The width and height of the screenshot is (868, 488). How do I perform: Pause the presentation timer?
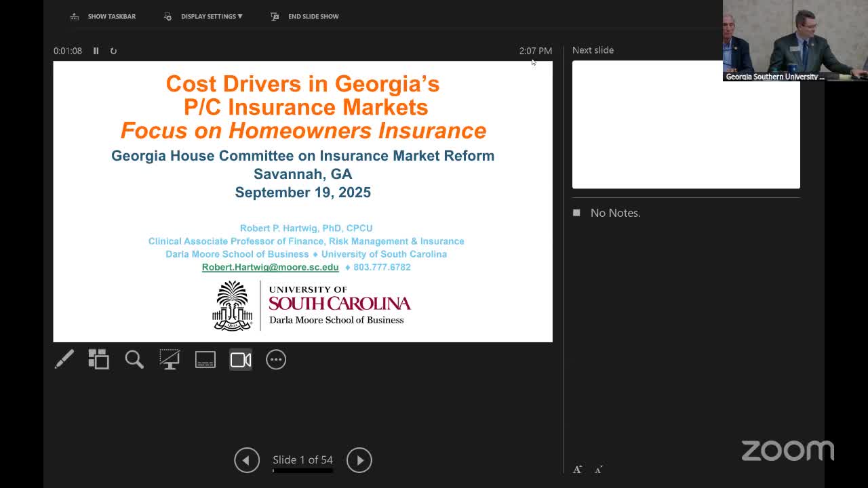96,51
